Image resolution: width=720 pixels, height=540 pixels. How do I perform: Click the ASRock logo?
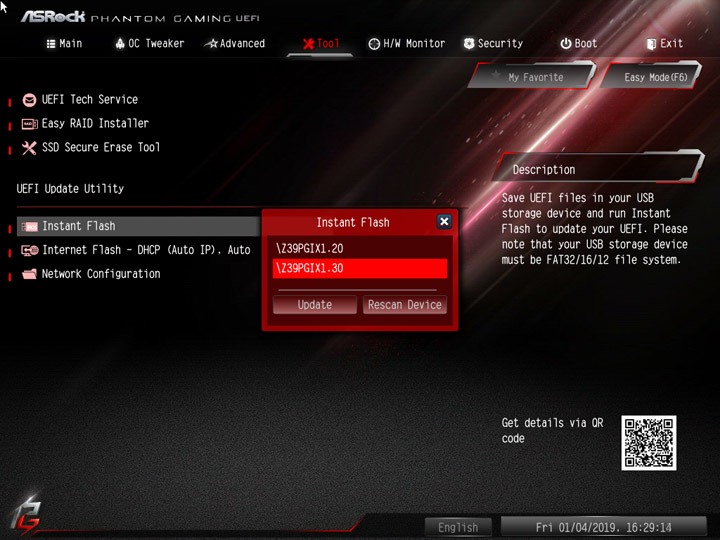(x=53, y=17)
